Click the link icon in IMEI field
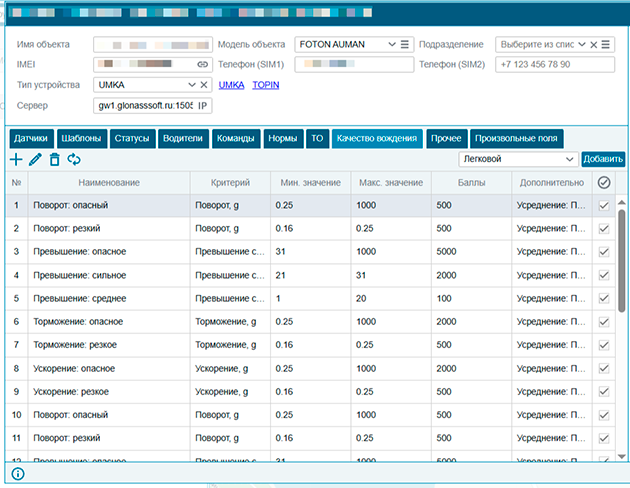This screenshot has width=630, height=488. [202, 65]
